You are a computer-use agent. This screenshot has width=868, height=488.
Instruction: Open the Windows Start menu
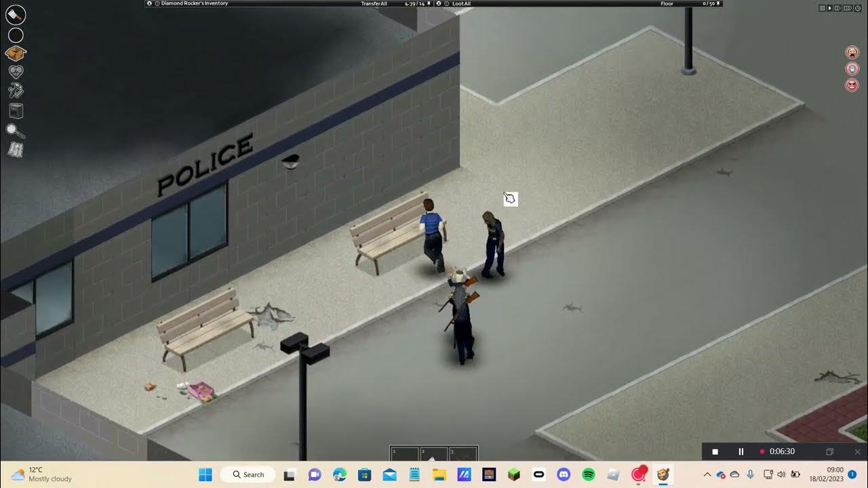pyautogui.click(x=205, y=474)
